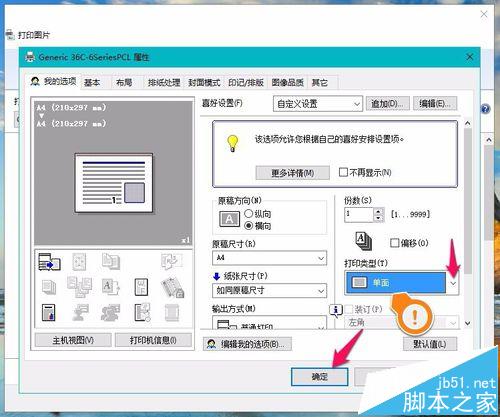The width and height of the screenshot is (500, 417).
Task: Click the 追加(D) add button
Action: coord(387,104)
